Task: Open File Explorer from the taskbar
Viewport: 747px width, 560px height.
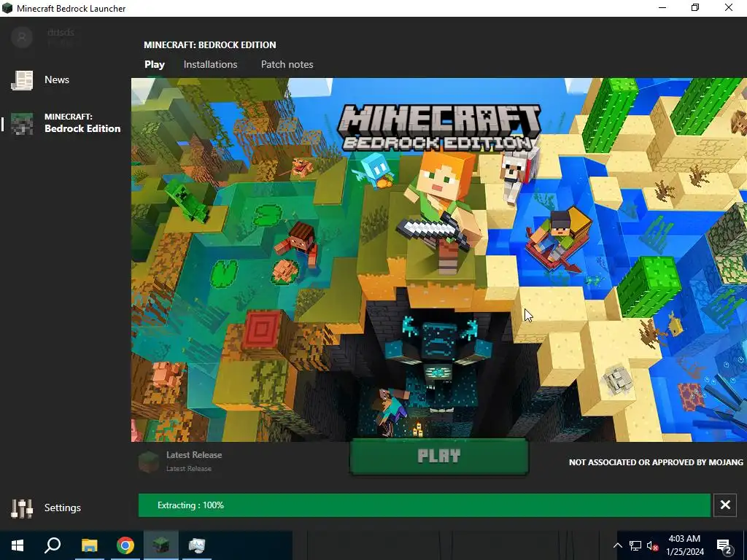Action: [89, 545]
